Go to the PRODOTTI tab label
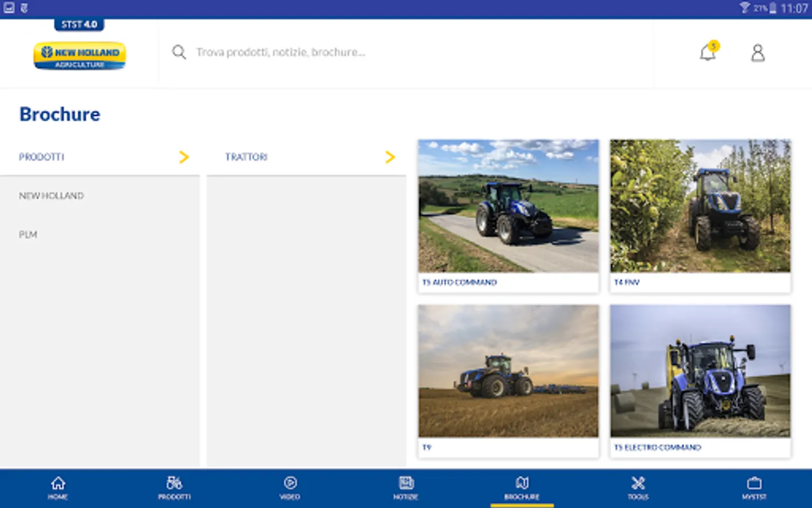Screen dimensions: 812x508 coord(174,497)
